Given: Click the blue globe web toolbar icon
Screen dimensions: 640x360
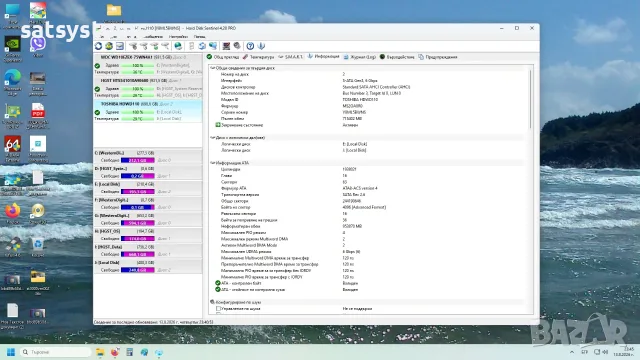Looking at the screenshot, I should point(178,46).
